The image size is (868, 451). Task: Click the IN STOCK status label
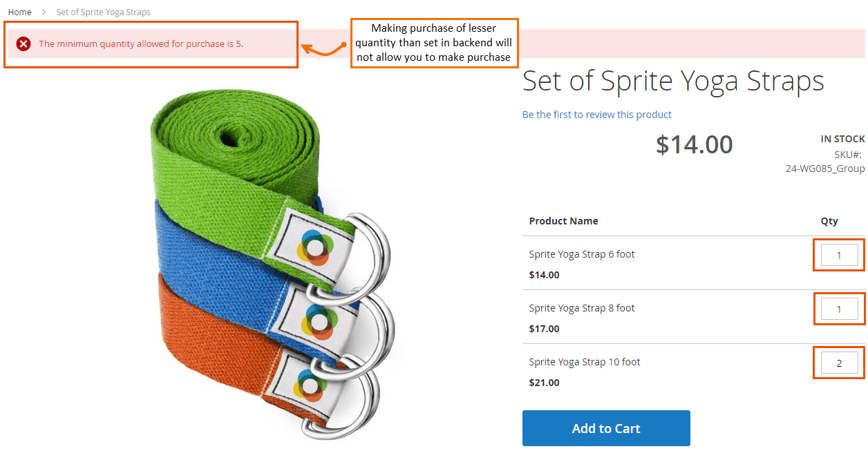(842, 139)
